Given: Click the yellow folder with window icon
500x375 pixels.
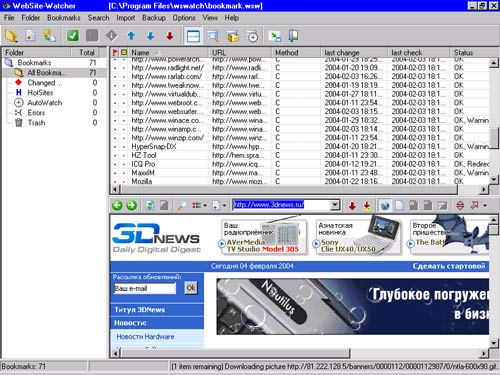Looking at the screenshot, I should [233, 36].
